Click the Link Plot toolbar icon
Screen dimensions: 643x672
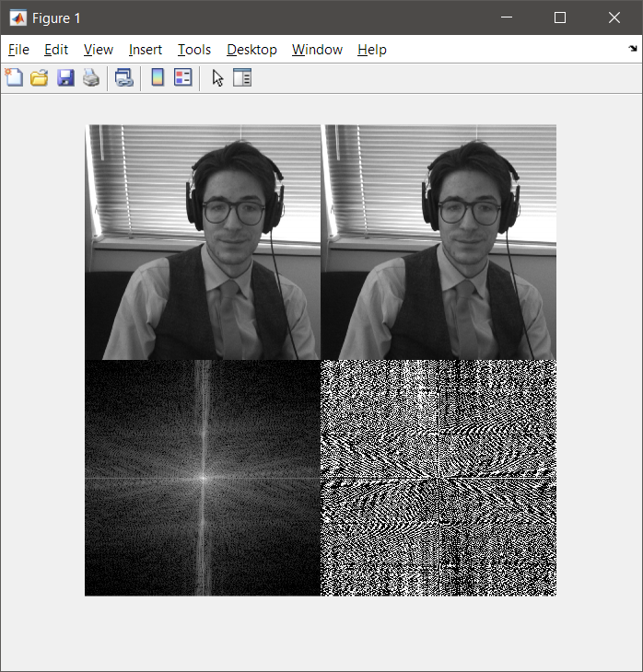pos(124,78)
